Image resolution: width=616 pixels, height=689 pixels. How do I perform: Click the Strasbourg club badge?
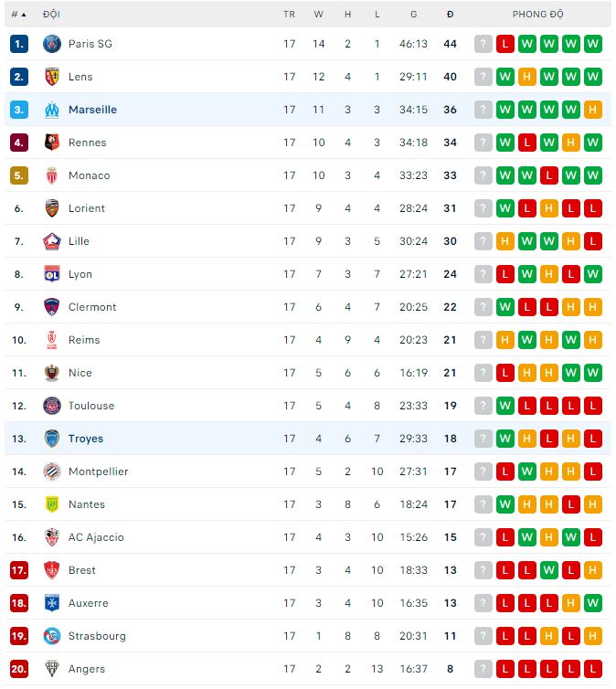pyautogui.click(x=52, y=636)
